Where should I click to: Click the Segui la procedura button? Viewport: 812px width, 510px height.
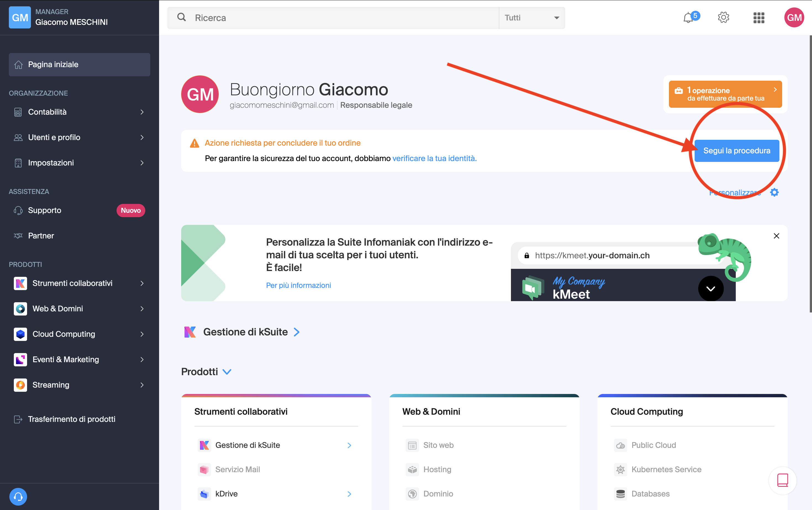click(x=737, y=151)
